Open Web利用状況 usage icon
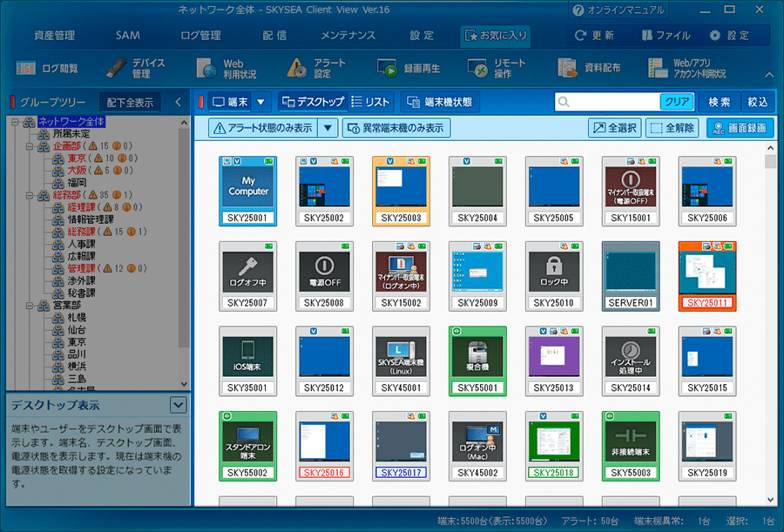This screenshot has width=784, height=532. pos(226,69)
